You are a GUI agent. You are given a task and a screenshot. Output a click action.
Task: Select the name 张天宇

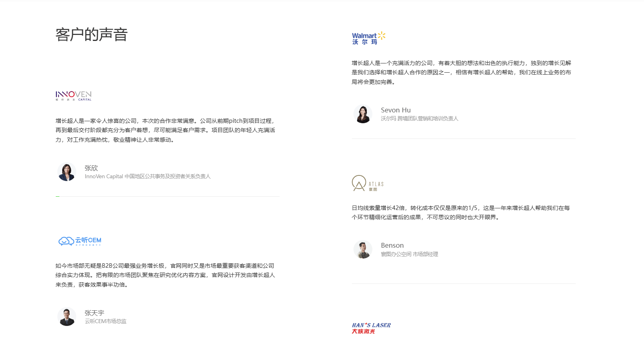pos(94,313)
